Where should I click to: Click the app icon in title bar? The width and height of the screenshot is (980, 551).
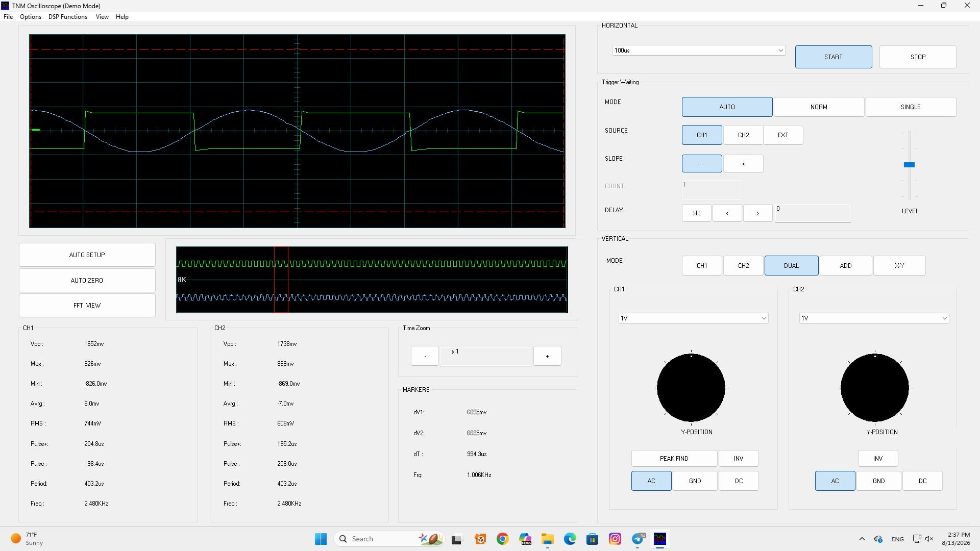coord(6,6)
